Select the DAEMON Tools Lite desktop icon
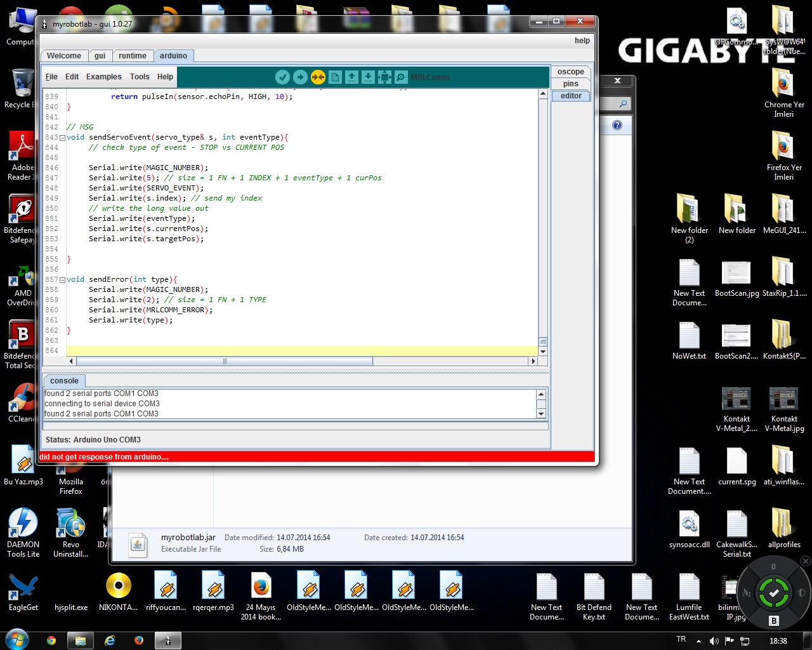Screen dimensions: 812x650 point(23,533)
